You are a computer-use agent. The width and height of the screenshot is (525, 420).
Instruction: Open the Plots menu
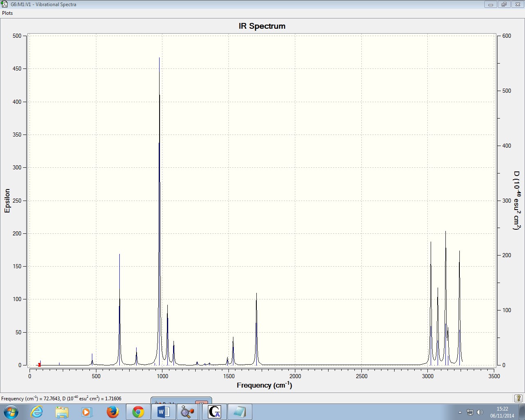tap(7, 13)
